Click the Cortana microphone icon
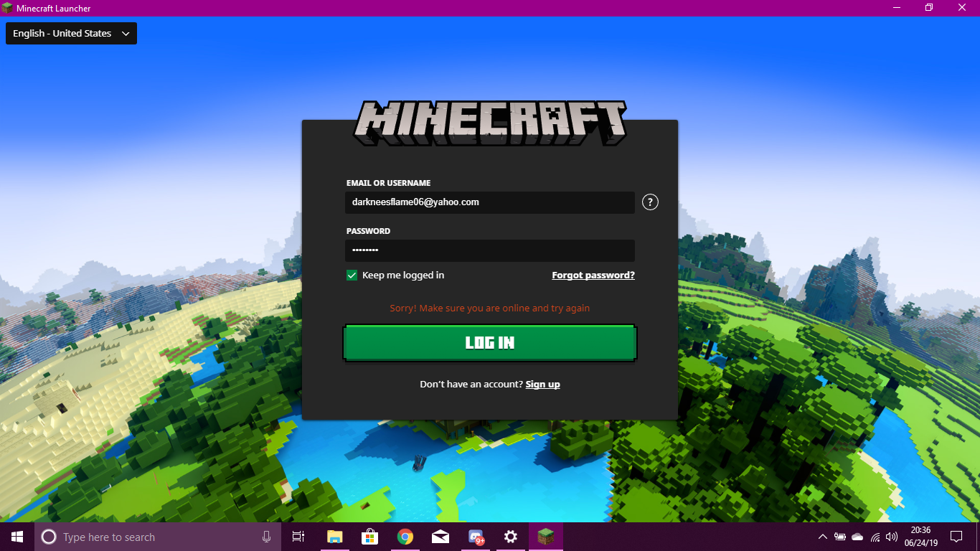 coord(266,537)
